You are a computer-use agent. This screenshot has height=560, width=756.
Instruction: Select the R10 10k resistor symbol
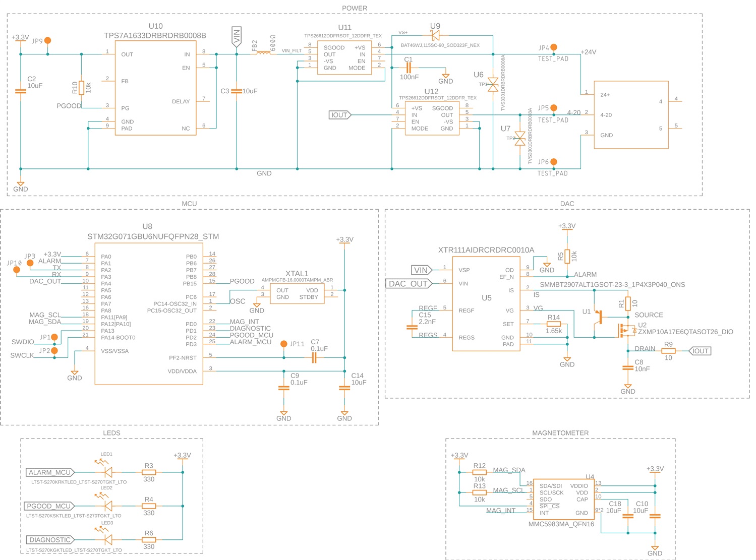click(82, 88)
